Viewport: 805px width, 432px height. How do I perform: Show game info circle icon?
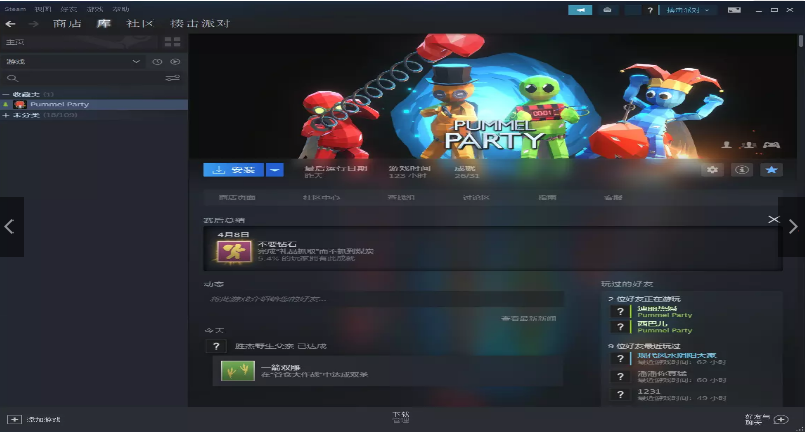pos(742,170)
